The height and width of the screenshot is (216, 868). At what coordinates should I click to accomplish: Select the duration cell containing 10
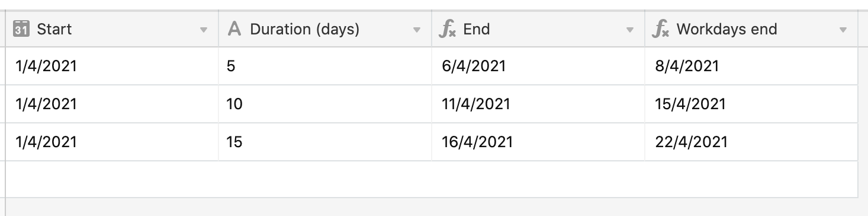click(x=325, y=104)
